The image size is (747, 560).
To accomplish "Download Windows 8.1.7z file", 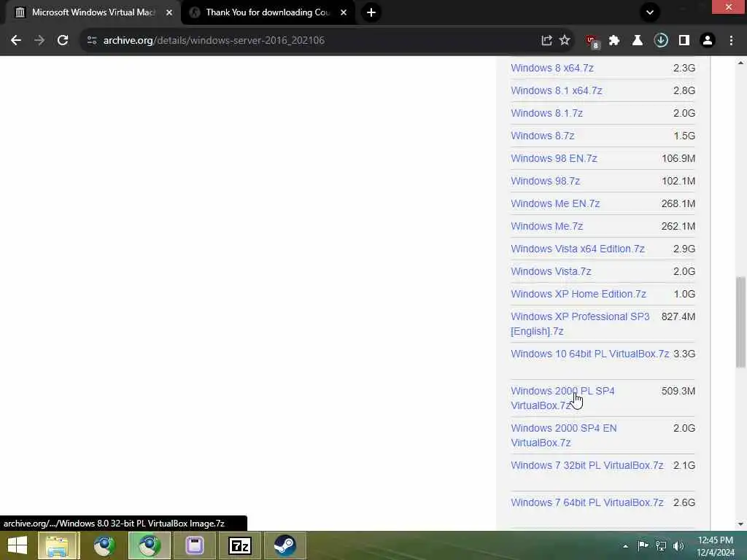I will tap(547, 113).
